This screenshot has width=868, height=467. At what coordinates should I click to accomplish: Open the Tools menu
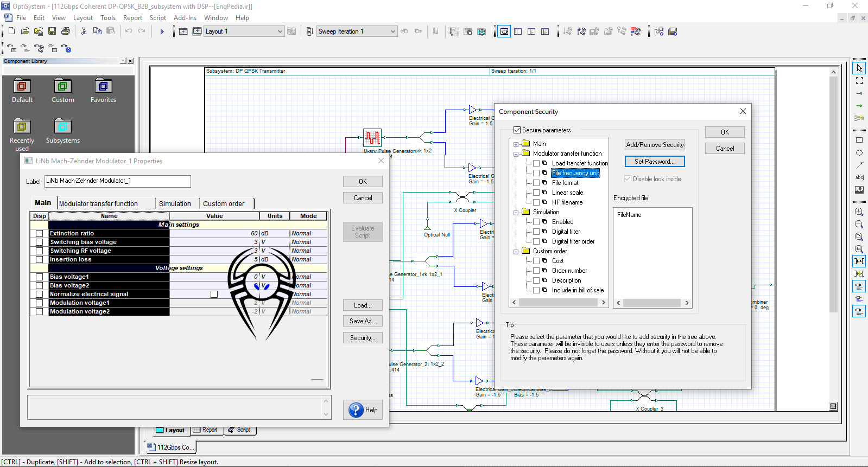point(108,18)
